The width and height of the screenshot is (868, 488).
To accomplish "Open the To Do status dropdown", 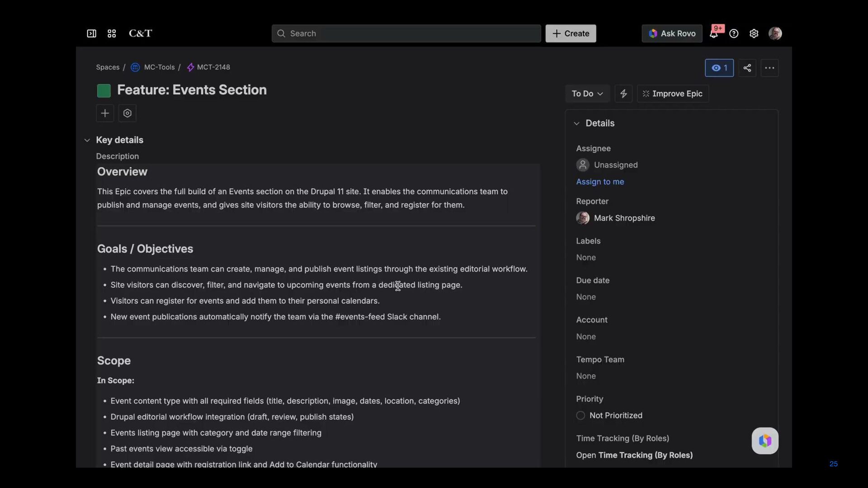I will click(587, 94).
